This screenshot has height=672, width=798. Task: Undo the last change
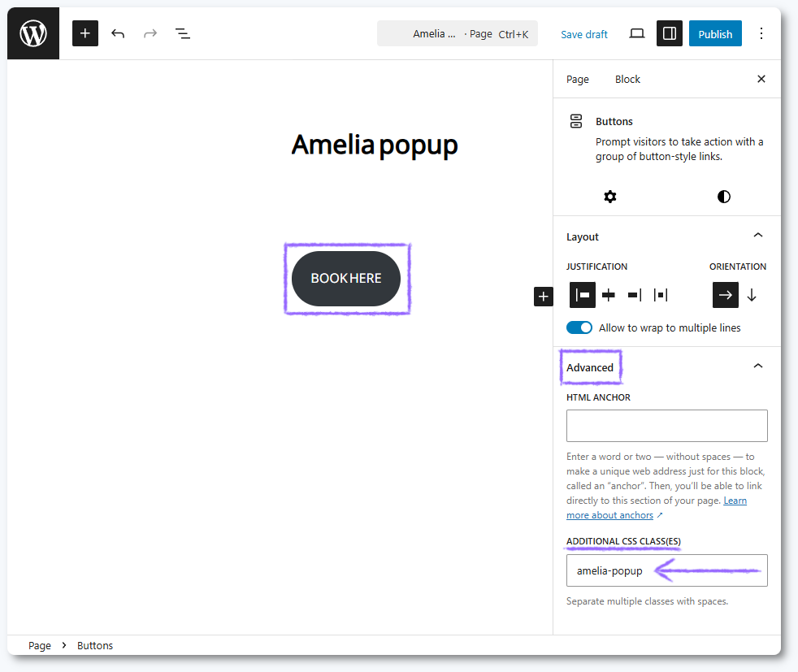(118, 34)
